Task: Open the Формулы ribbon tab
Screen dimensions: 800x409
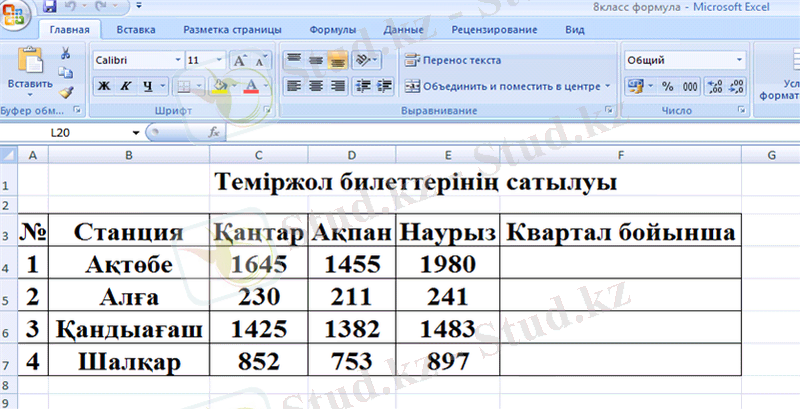Action: (x=332, y=30)
